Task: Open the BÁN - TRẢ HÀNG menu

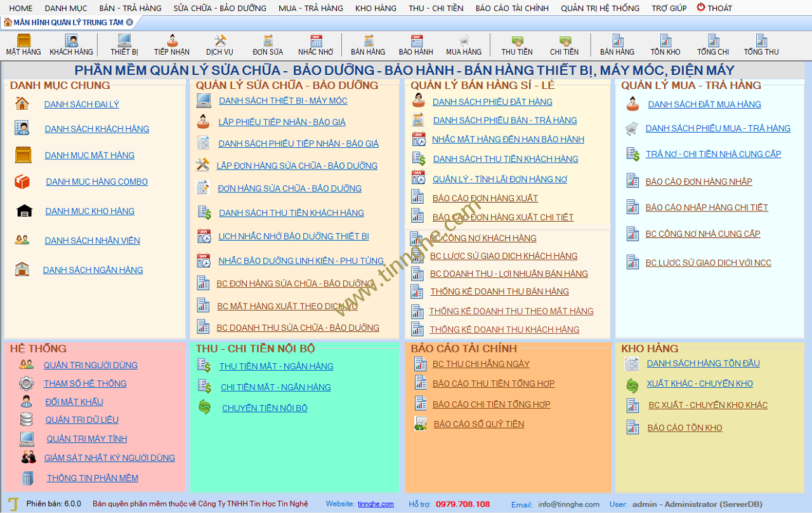Action: coord(130,8)
